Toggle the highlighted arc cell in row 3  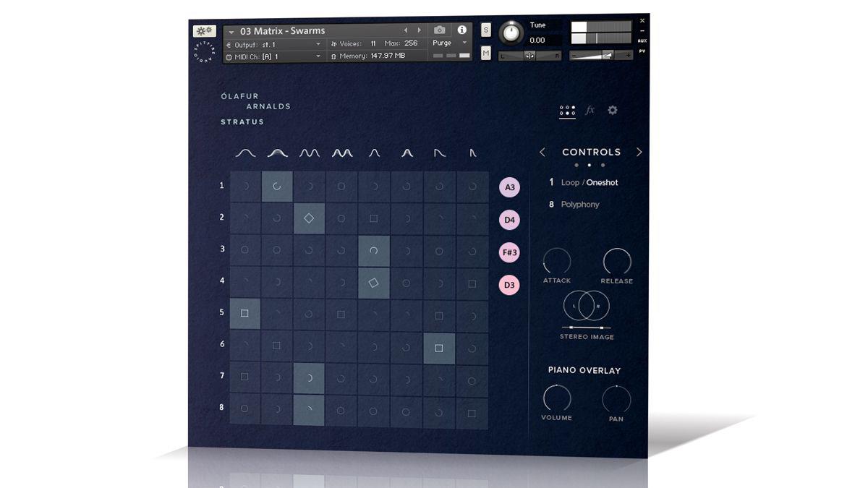click(x=374, y=251)
